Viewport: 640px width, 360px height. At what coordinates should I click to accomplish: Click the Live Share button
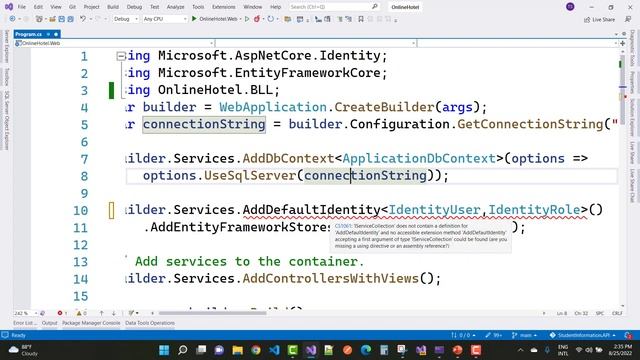point(599,19)
